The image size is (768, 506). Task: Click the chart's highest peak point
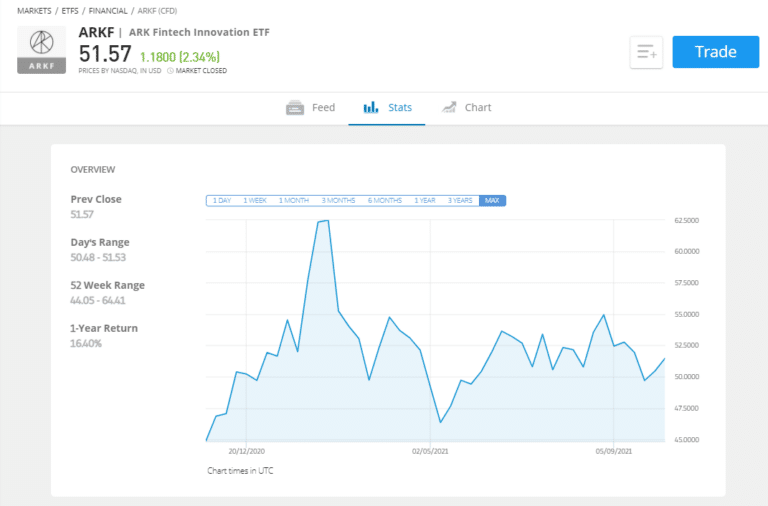pyautogui.click(x=328, y=221)
